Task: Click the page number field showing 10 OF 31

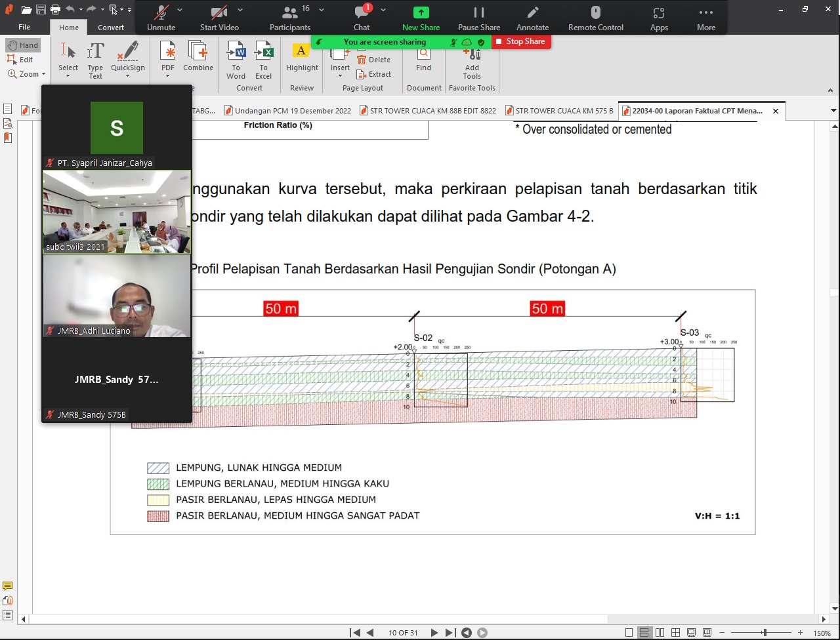Action: coord(403,633)
